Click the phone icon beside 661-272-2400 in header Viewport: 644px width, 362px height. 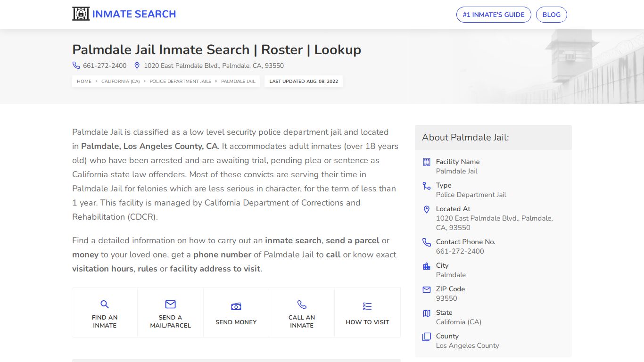tap(76, 66)
